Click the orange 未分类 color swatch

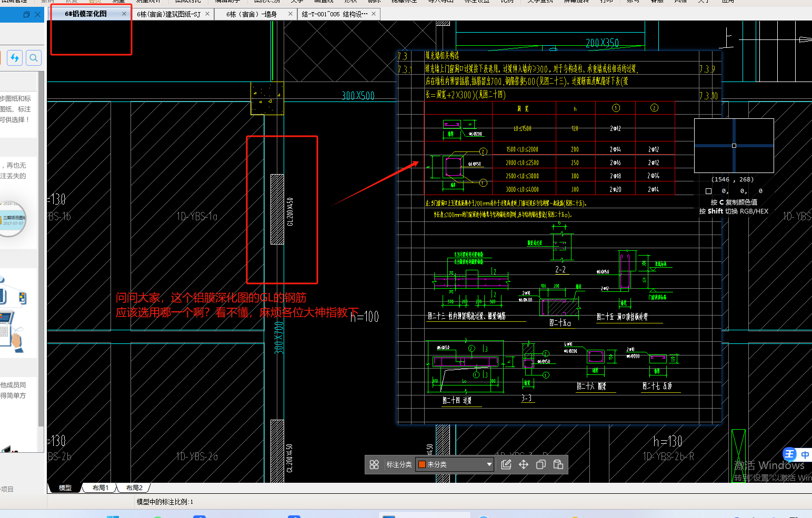[x=422, y=464]
